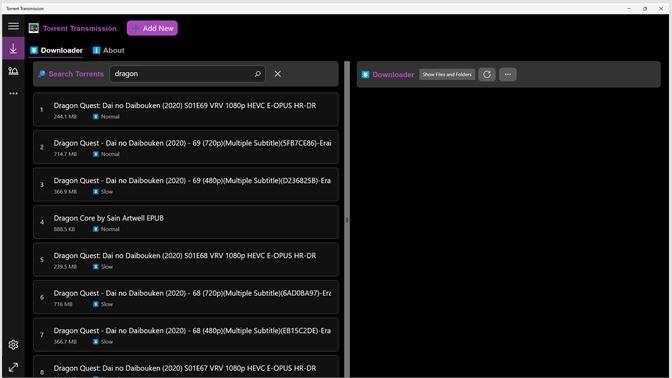Click speed icon on 239.5 MB result
672x378 pixels.
point(96,267)
